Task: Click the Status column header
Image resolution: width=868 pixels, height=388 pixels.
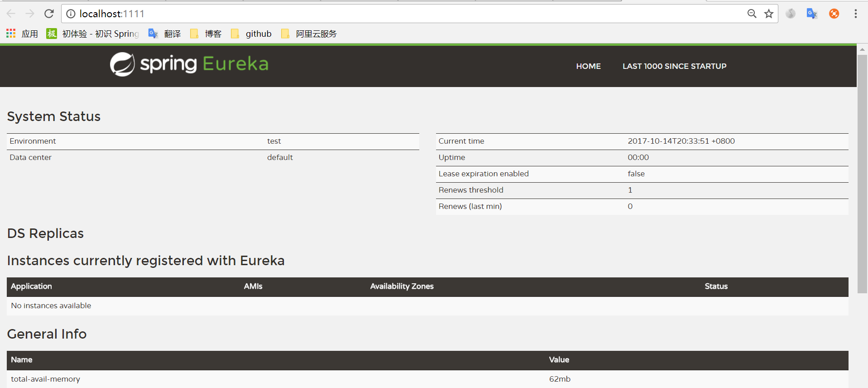Action: (x=716, y=286)
